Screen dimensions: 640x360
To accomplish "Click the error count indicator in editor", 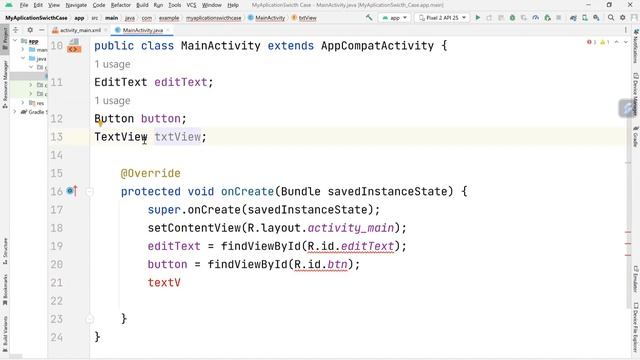I will coord(591,42).
